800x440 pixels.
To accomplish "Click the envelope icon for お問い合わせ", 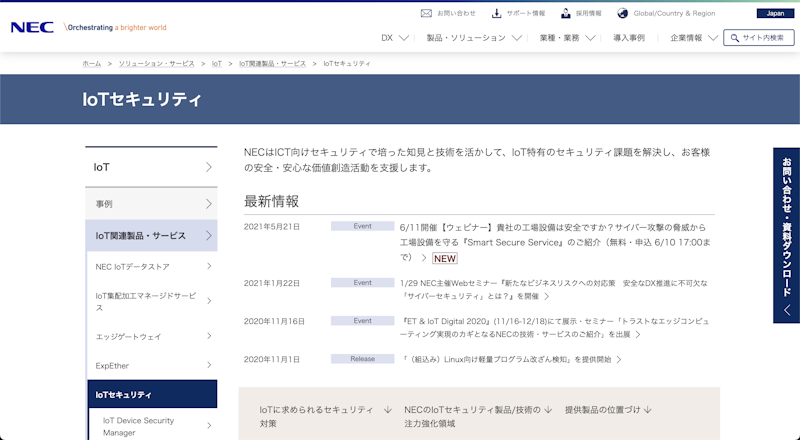I will [x=426, y=13].
